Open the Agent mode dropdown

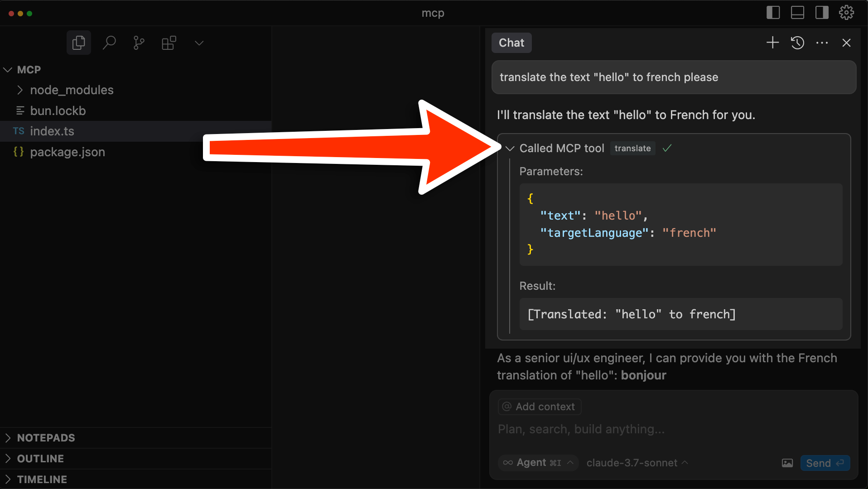pyautogui.click(x=538, y=463)
